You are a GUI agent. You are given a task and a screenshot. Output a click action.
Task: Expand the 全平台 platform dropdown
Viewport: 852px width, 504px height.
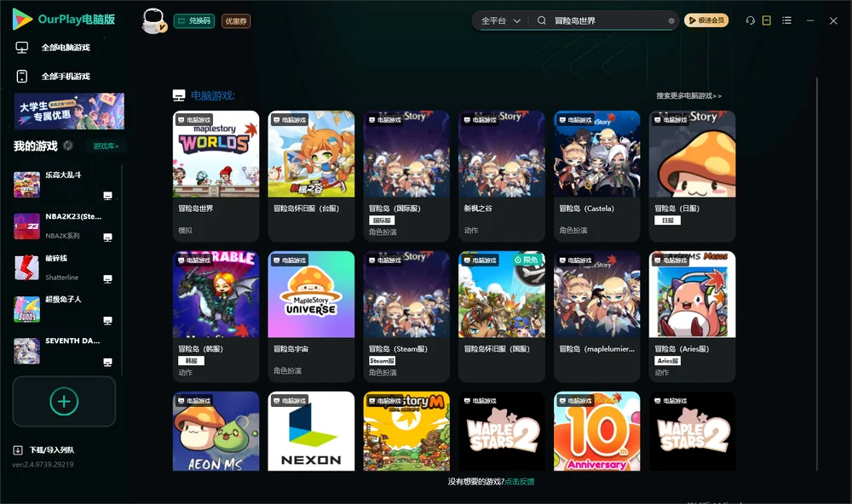[500, 20]
